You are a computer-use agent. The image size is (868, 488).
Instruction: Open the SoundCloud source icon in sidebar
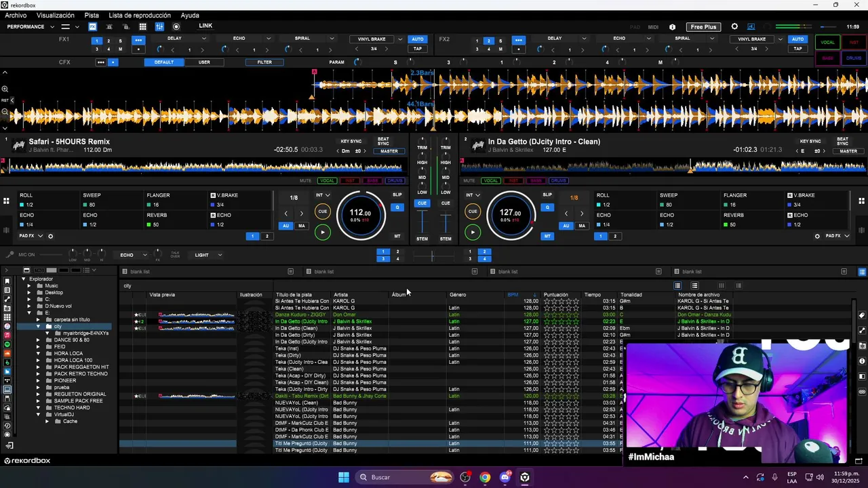(x=7, y=354)
